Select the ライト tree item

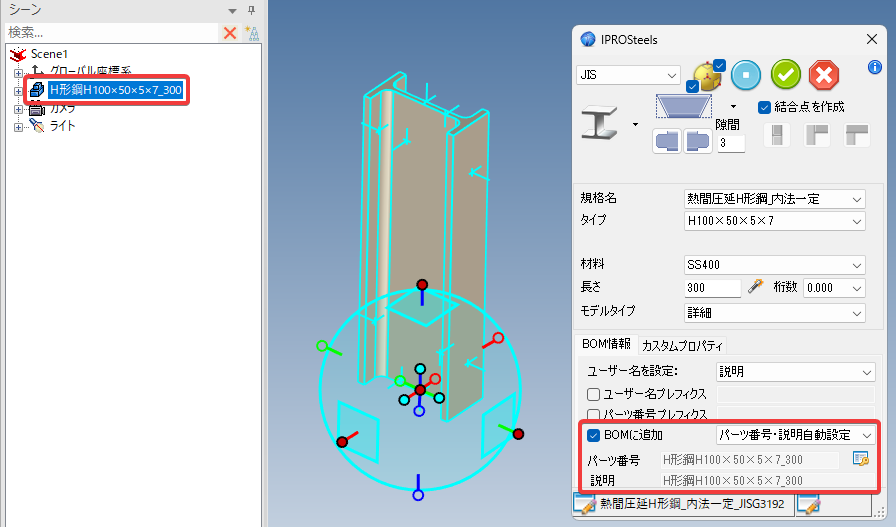point(62,126)
